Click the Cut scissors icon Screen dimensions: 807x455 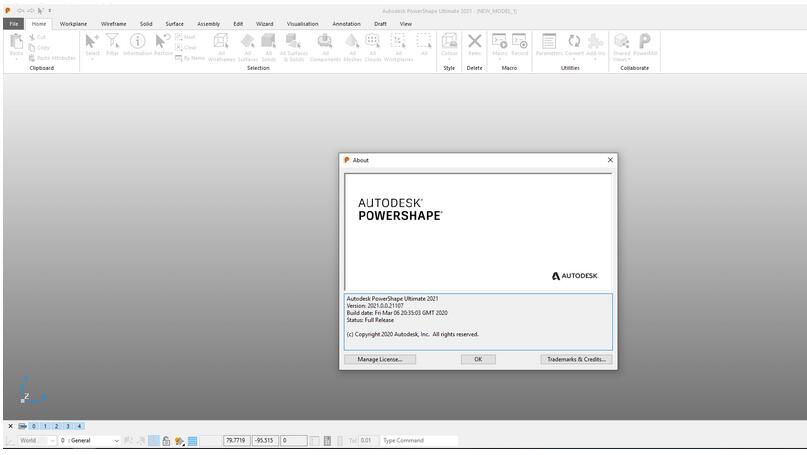pyautogui.click(x=32, y=37)
